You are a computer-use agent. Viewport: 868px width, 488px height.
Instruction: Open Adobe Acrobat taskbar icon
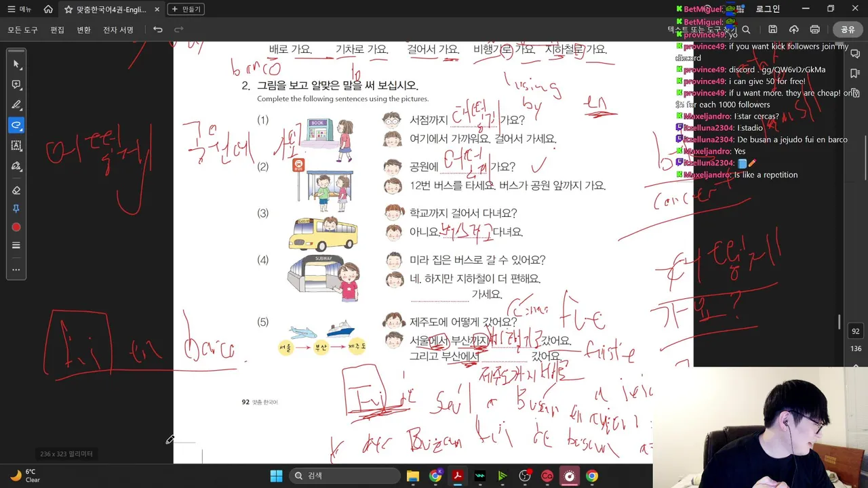click(x=458, y=476)
